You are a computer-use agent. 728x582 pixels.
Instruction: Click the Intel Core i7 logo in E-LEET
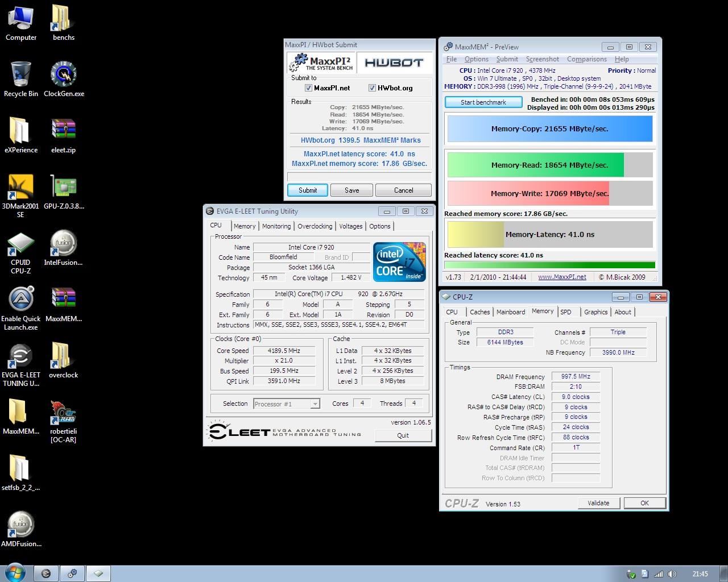pos(399,262)
